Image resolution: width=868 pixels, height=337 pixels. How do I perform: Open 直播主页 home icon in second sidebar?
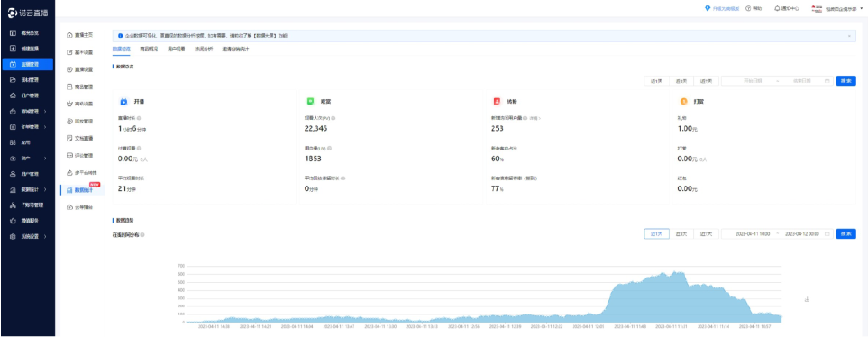click(x=69, y=35)
